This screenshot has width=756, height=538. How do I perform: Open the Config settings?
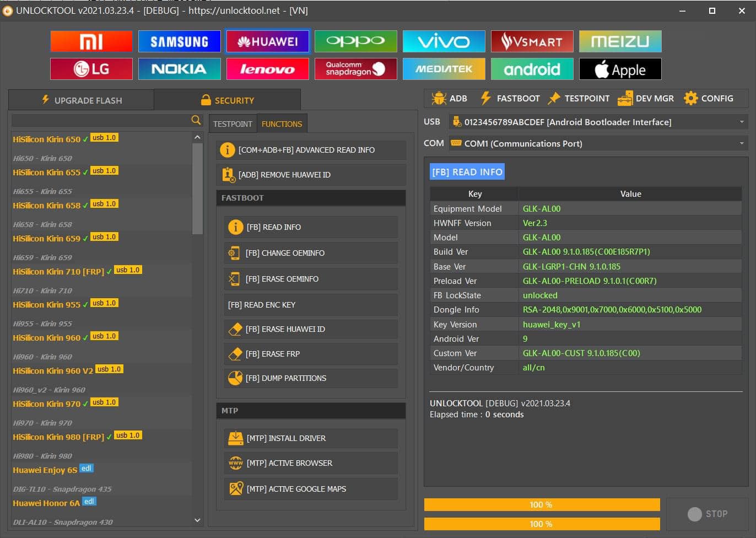click(709, 98)
